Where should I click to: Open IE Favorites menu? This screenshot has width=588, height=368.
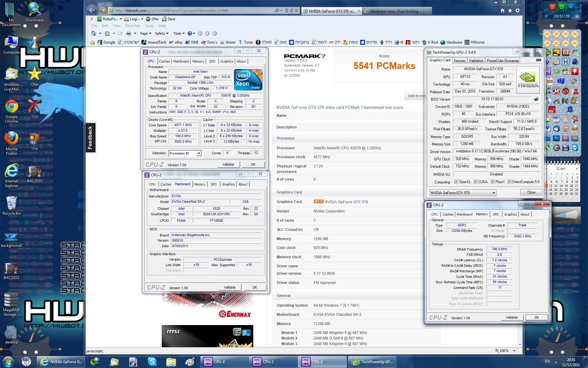133,26
